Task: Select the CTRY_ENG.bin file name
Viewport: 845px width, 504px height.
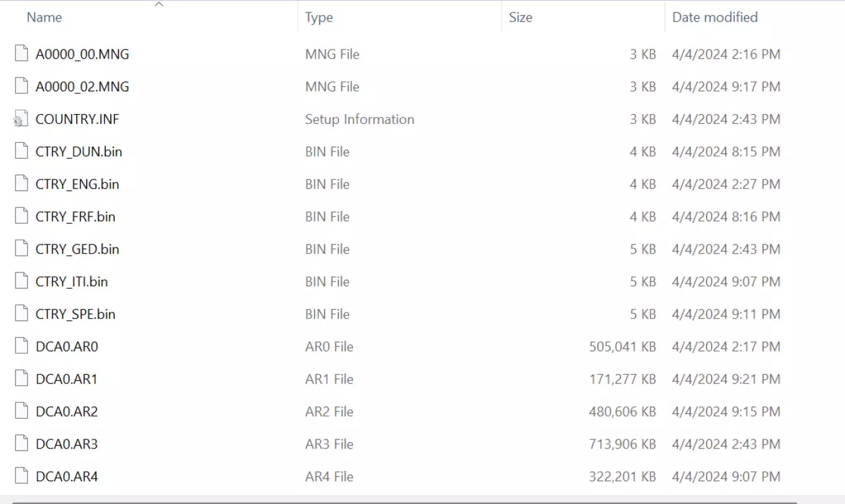Action: [77, 185]
